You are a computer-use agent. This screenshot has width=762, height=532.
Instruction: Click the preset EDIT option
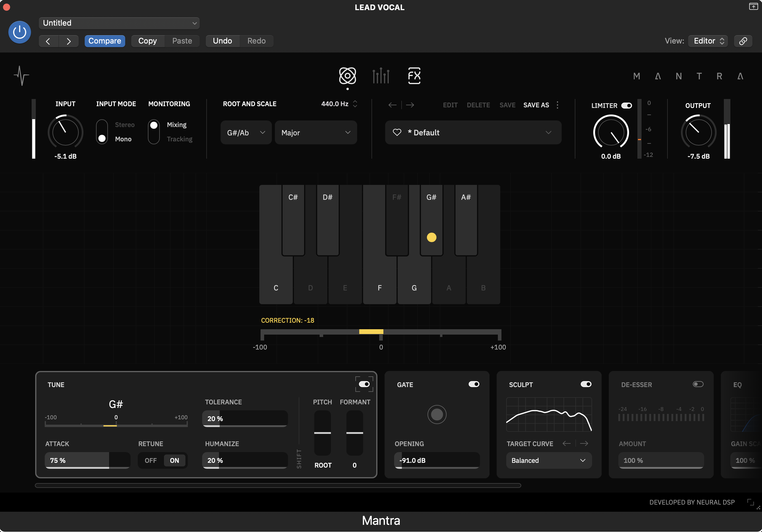(450, 105)
